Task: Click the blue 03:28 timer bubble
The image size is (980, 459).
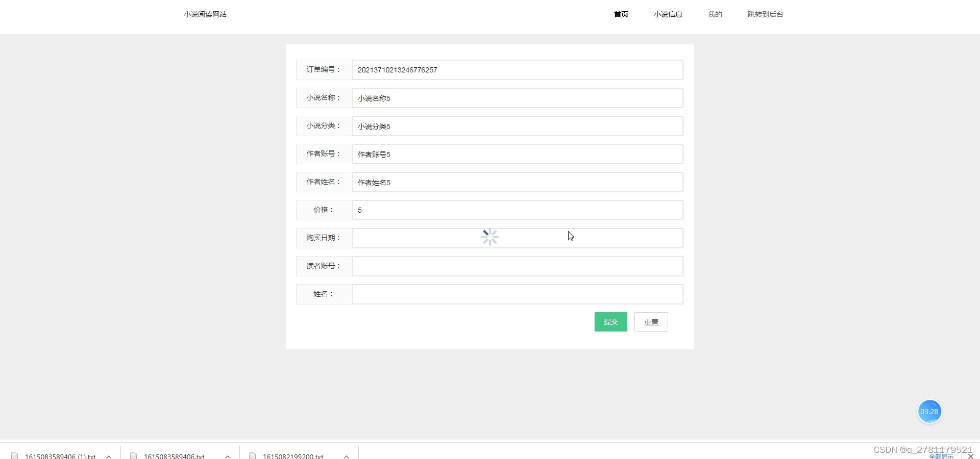Action: [x=929, y=412]
